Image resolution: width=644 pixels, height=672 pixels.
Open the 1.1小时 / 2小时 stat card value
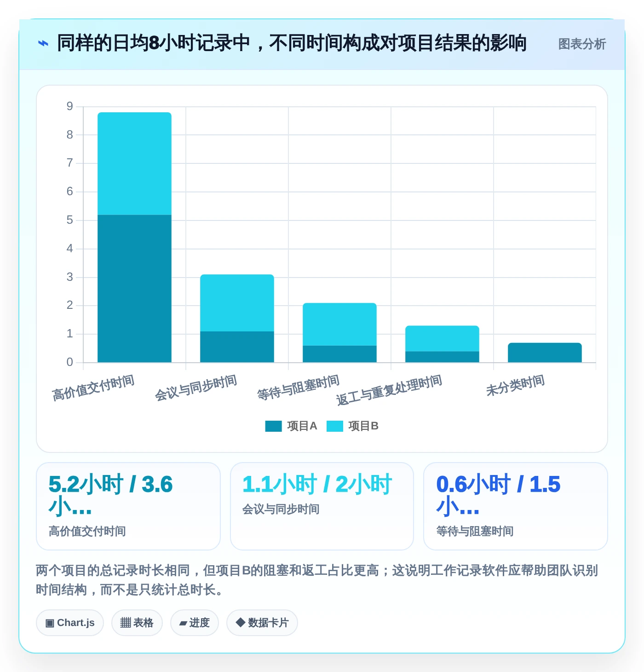[x=317, y=484]
